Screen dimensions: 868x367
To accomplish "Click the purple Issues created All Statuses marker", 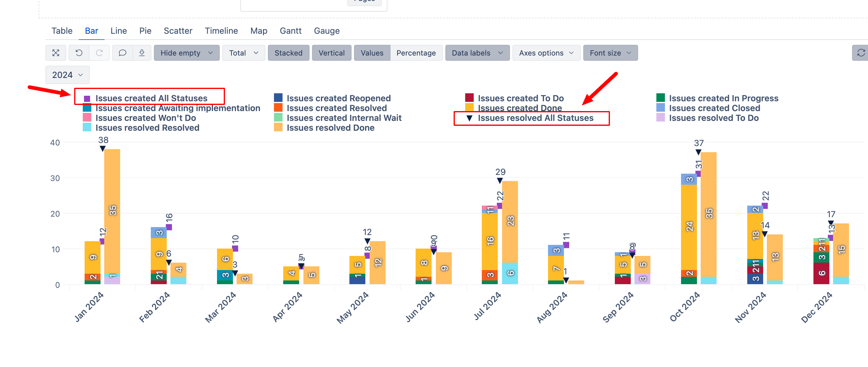I will click(87, 99).
